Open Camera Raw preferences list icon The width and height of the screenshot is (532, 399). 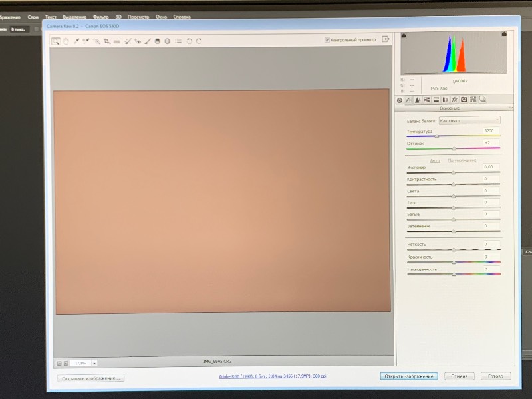pos(178,41)
